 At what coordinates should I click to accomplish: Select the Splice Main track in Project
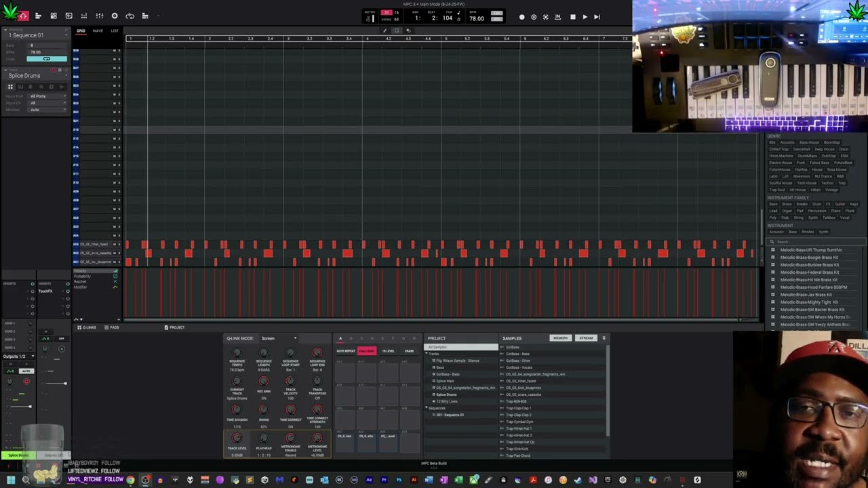coord(445,381)
